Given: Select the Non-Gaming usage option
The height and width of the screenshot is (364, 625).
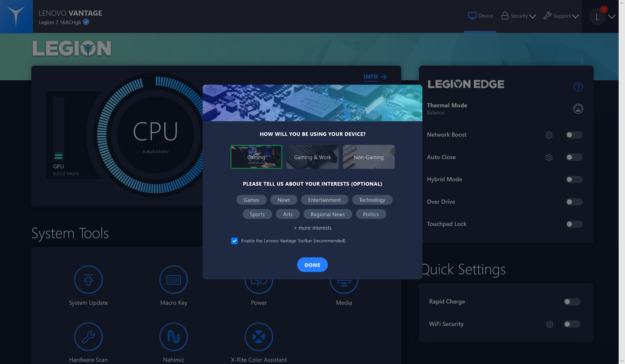Looking at the screenshot, I should pyautogui.click(x=369, y=157).
